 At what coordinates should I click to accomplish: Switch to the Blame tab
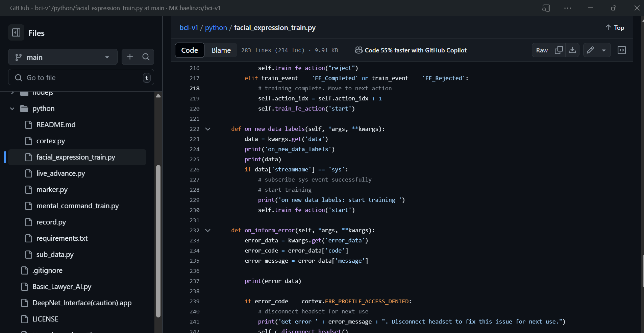(221, 50)
